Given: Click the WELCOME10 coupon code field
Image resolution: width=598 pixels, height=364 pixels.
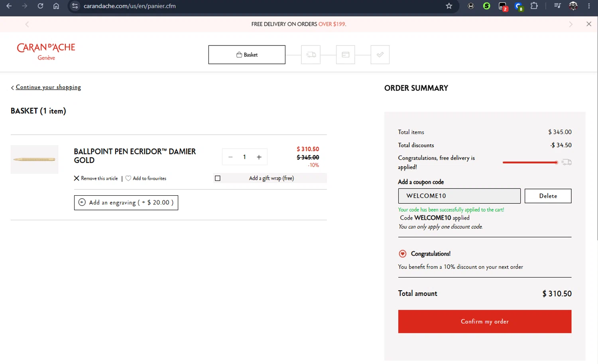Looking at the screenshot, I should point(459,196).
